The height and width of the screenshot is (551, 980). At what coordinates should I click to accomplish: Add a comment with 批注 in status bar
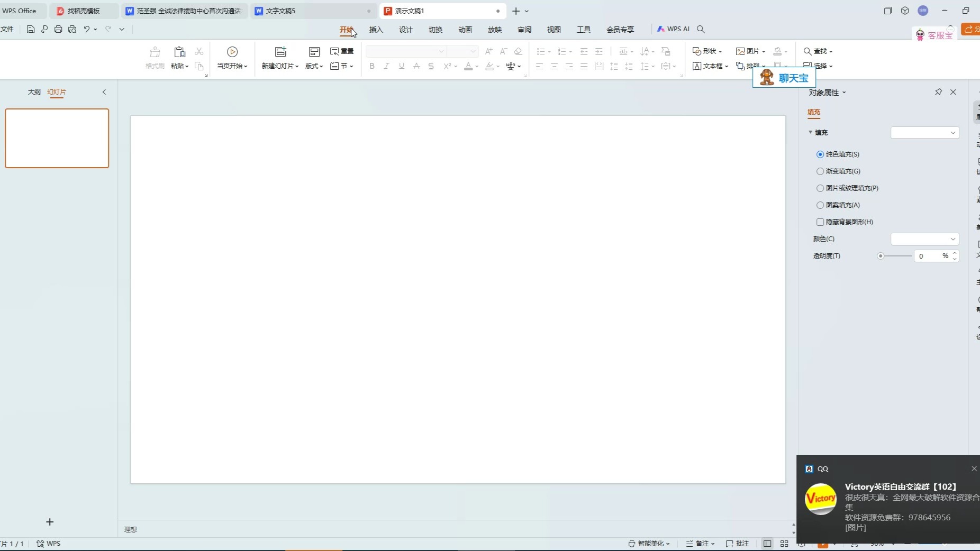(738, 544)
